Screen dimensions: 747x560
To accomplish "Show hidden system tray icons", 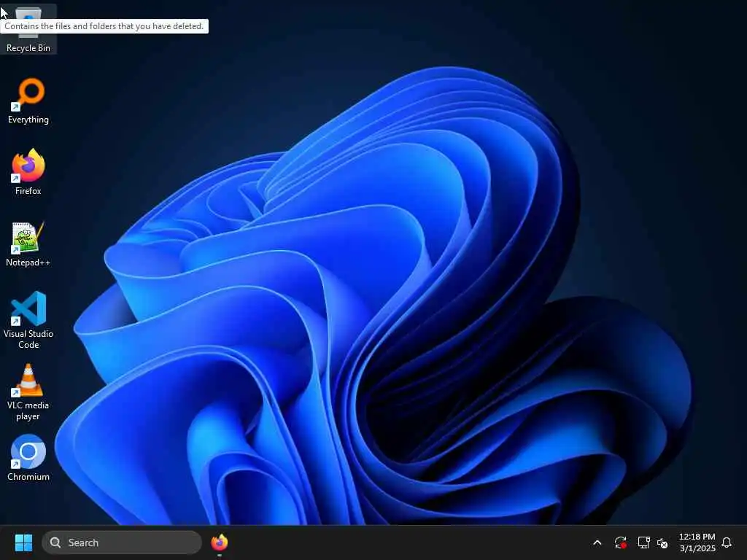I will pyautogui.click(x=597, y=542).
